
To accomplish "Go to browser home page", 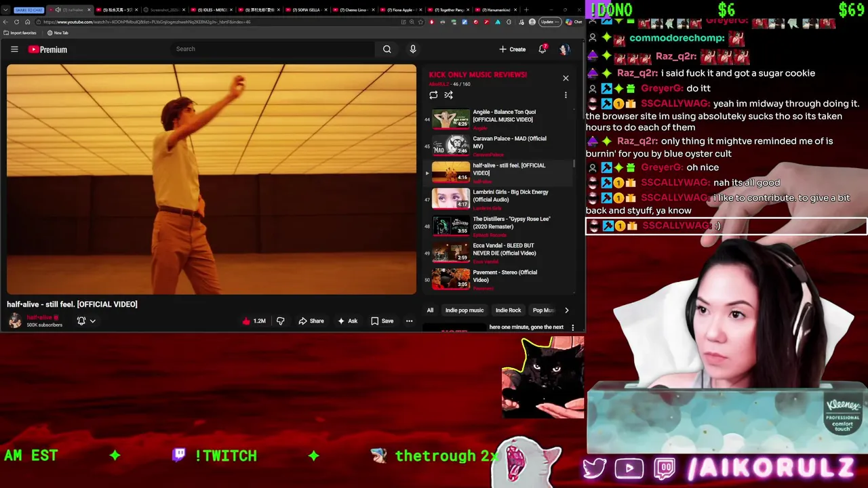I will [27, 22].
